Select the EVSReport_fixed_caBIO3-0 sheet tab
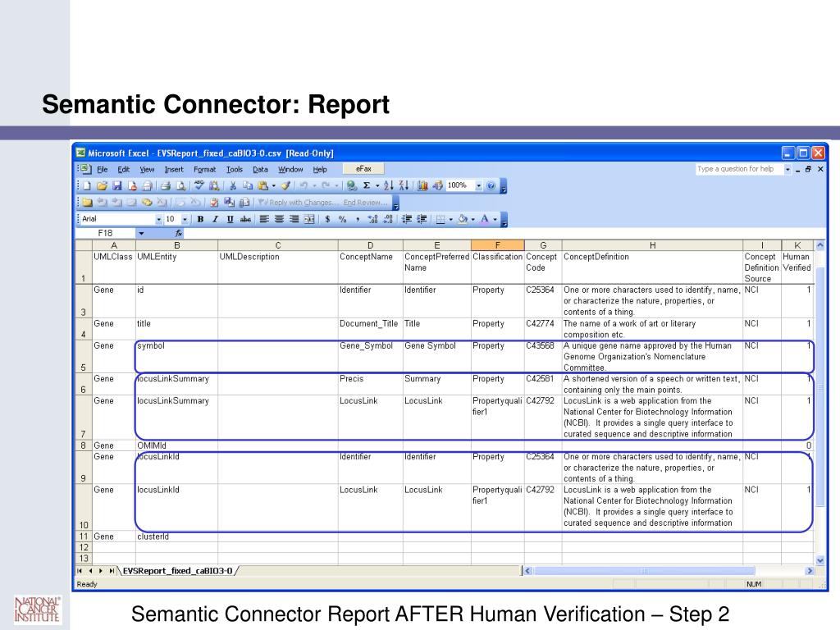 [178, 571]
